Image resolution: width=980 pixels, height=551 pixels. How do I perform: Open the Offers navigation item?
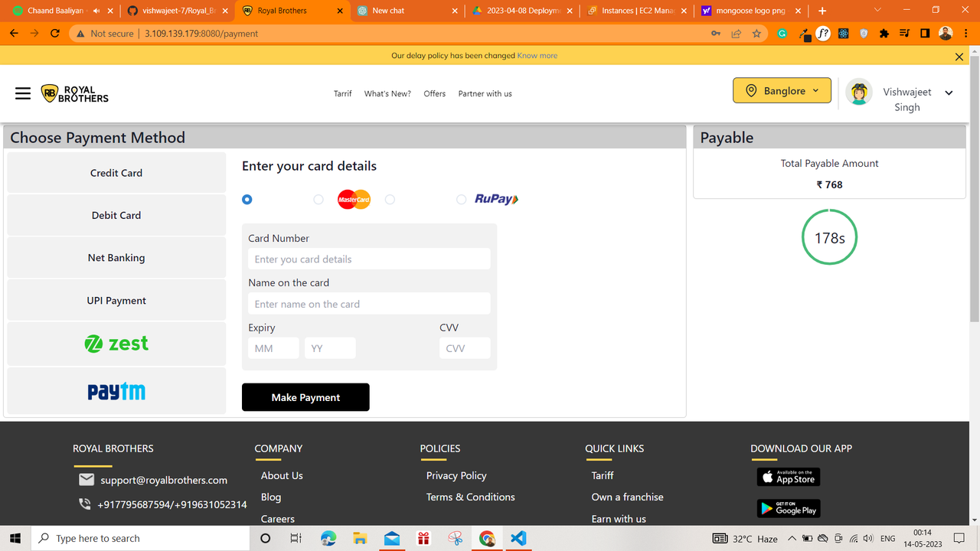click(x=435, y=93)
